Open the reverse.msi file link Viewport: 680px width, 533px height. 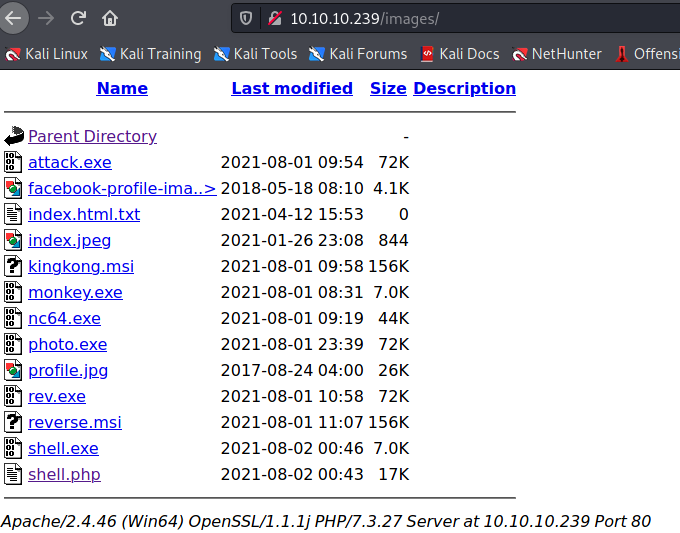74,423
